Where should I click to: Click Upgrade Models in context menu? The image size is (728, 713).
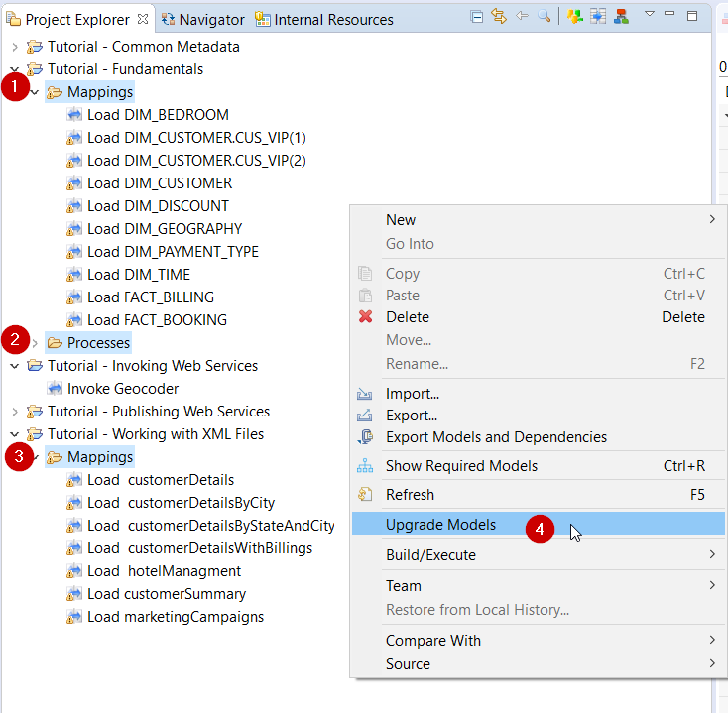(539, 524)
